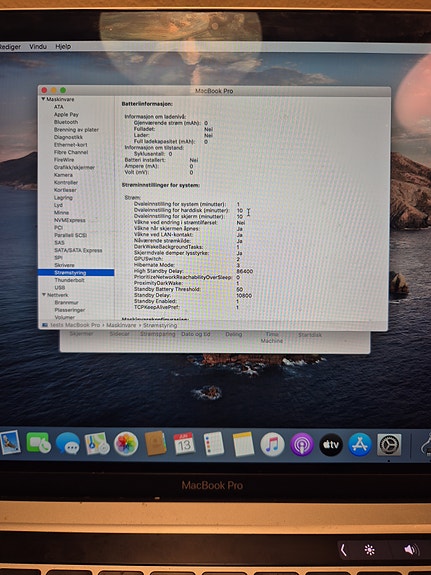The width and height of the screenshot is (431, 575).
Task: Select SAS in the sidebar
Action: (59, 242)
